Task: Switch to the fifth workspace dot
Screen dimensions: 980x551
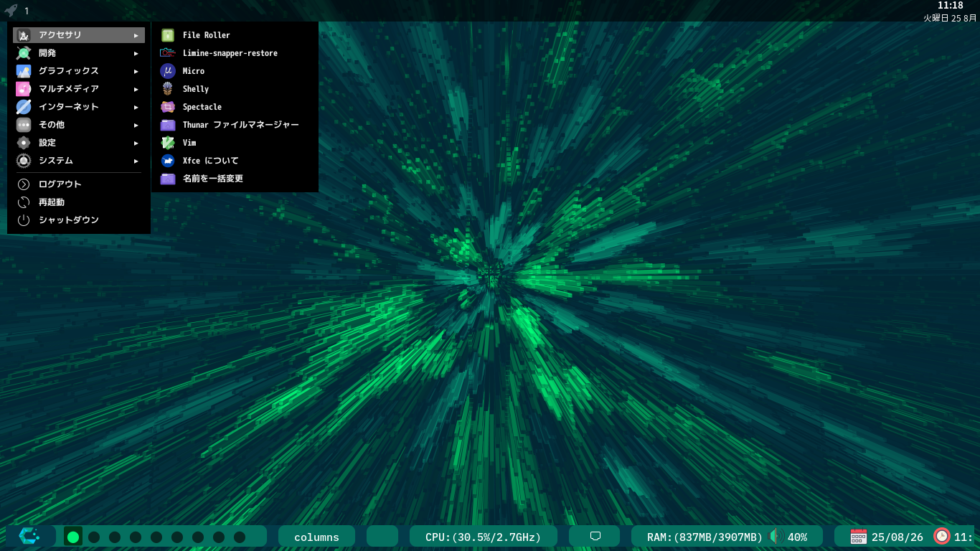Action: point(156,537)
